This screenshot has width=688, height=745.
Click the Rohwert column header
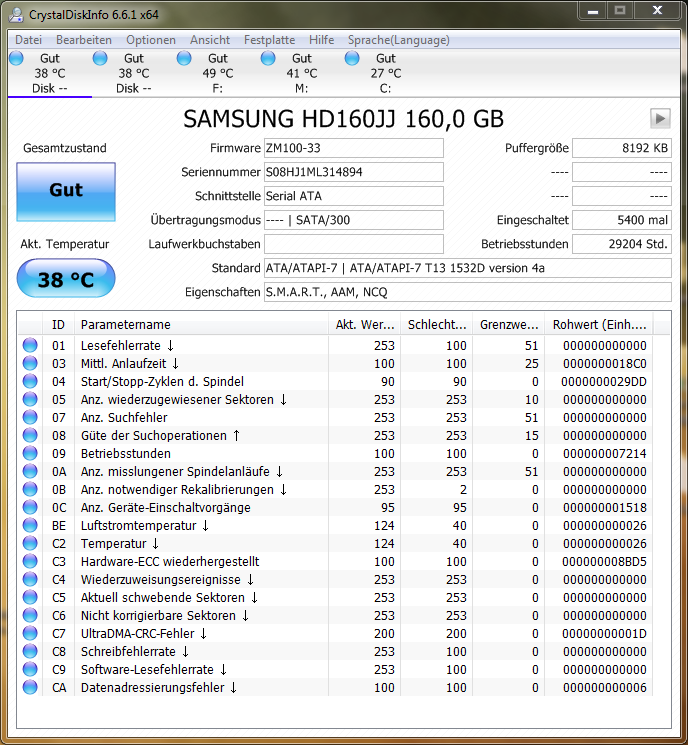point(599,325)
